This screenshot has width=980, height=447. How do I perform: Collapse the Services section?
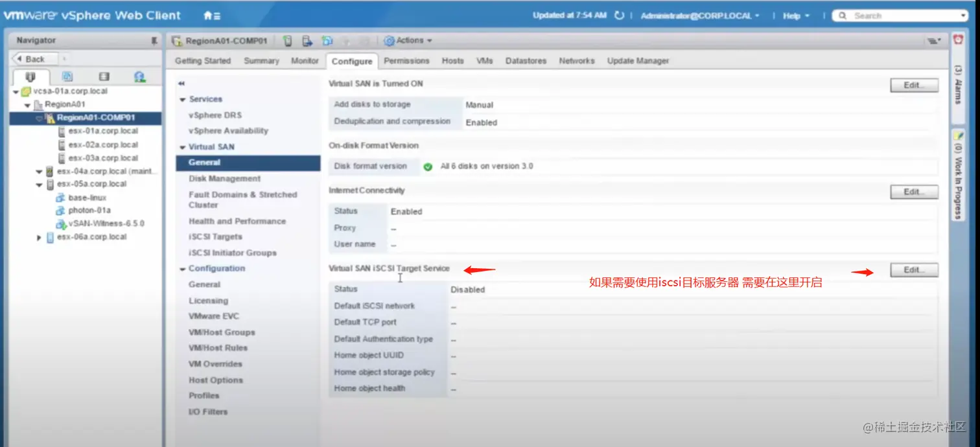point(183,100)
